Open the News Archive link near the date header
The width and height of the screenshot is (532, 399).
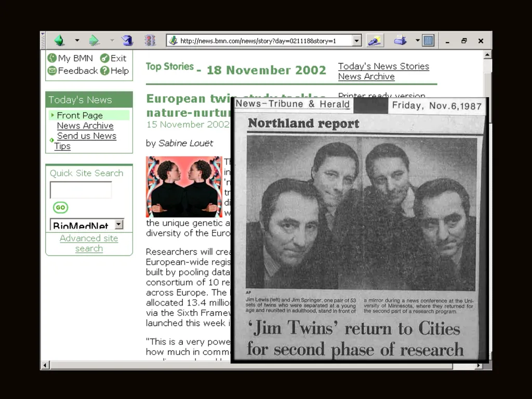366,76
